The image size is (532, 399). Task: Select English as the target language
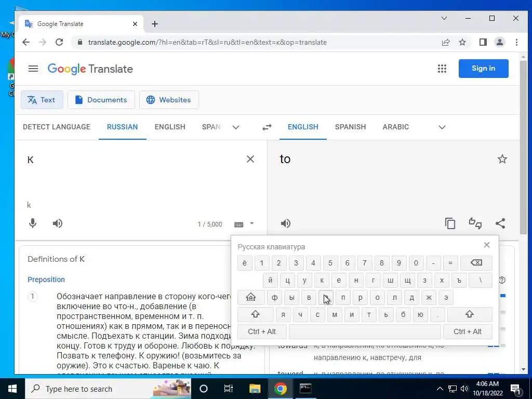pyautogui.click(x=303, y=127)
